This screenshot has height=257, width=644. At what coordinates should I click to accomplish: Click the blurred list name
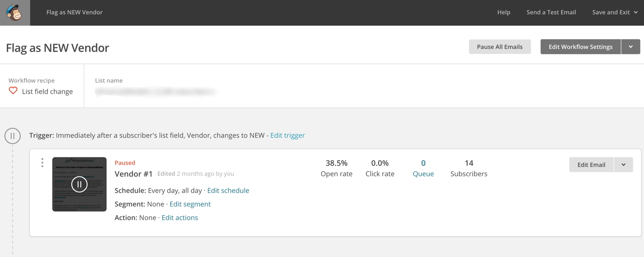155,92
